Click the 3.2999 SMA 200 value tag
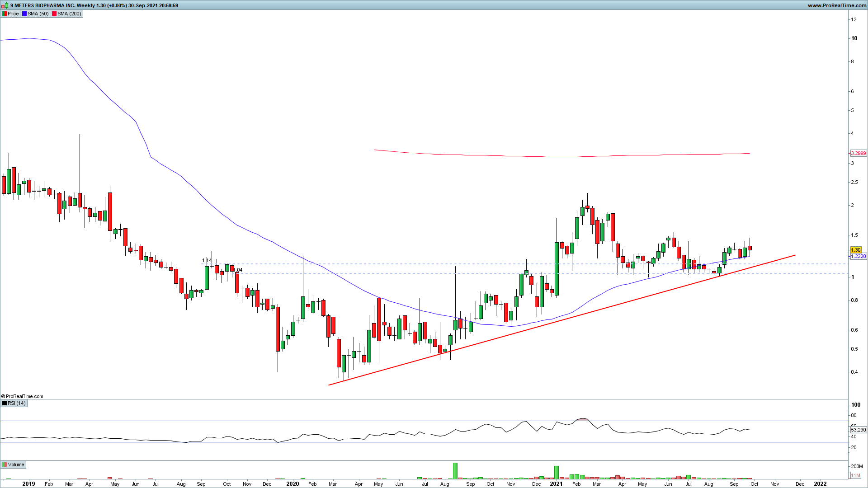This screenshot has height=488, width=868. coord(858,153)
